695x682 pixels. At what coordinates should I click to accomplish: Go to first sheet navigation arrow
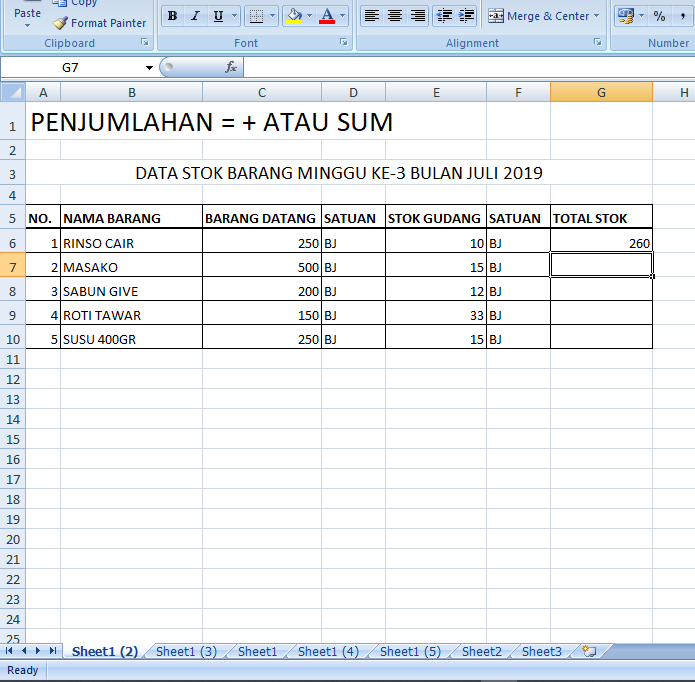click(x=9, y=651)
